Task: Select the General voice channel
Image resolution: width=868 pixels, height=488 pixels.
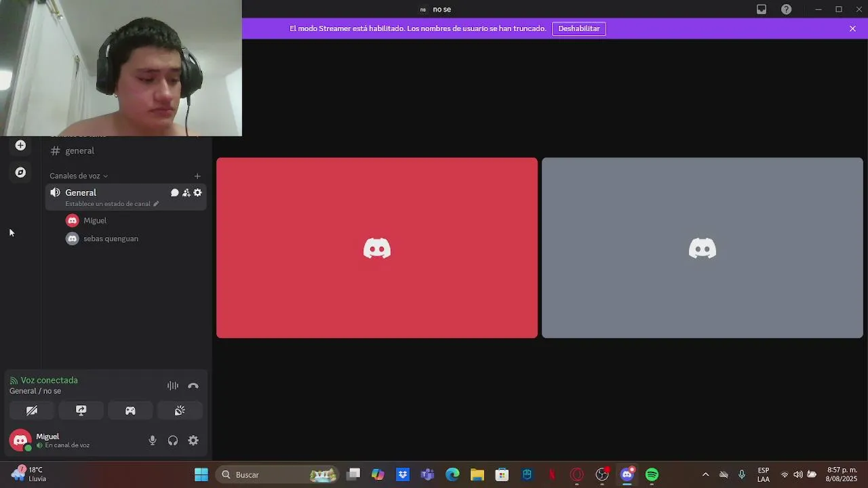Action: tap(126, 197)
